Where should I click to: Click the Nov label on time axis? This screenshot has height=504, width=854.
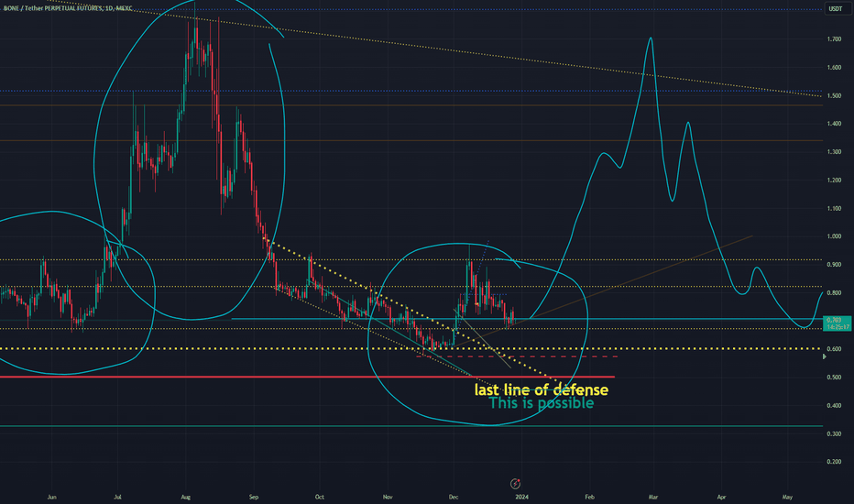click(388, 497)
